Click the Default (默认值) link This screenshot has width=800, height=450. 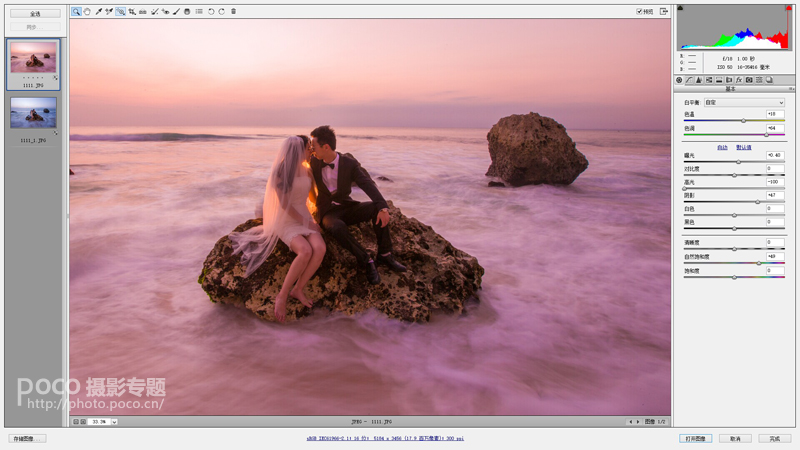pos(744,147)
